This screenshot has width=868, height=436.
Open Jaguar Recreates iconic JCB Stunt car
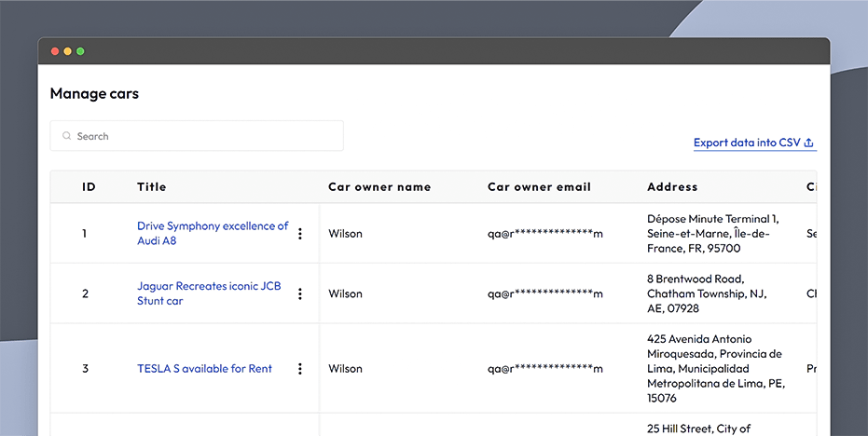pos(209,293)
